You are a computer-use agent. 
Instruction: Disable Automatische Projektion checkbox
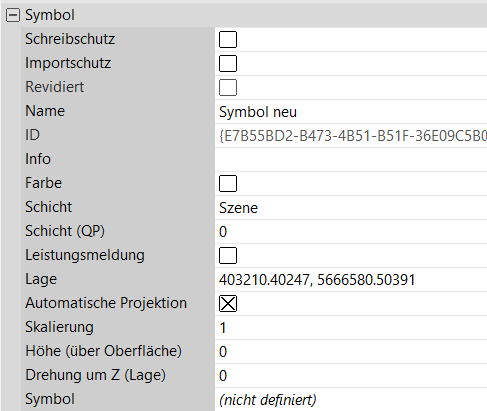228,304
